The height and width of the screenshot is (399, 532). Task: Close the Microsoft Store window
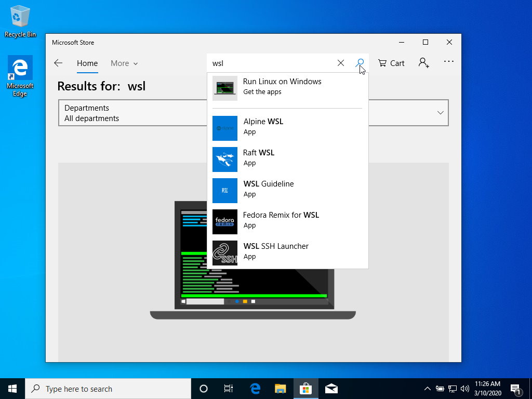point(449,43)
